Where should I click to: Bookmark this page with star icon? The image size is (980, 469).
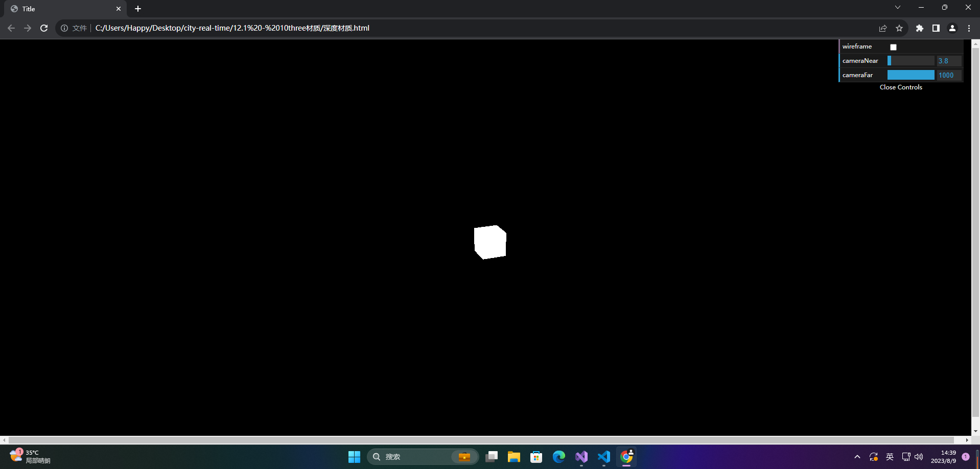point(899,28)
